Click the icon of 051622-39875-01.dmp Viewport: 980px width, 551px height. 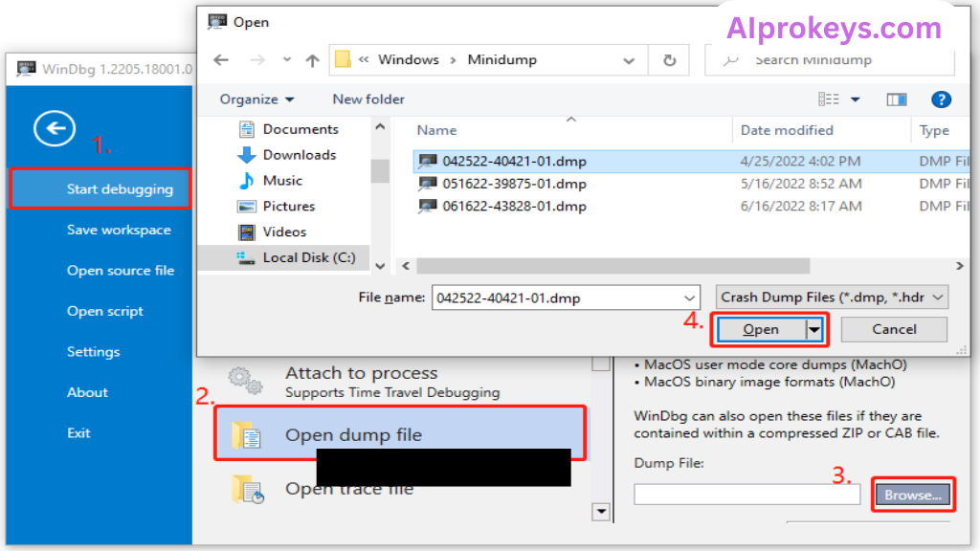coord(428,184)
